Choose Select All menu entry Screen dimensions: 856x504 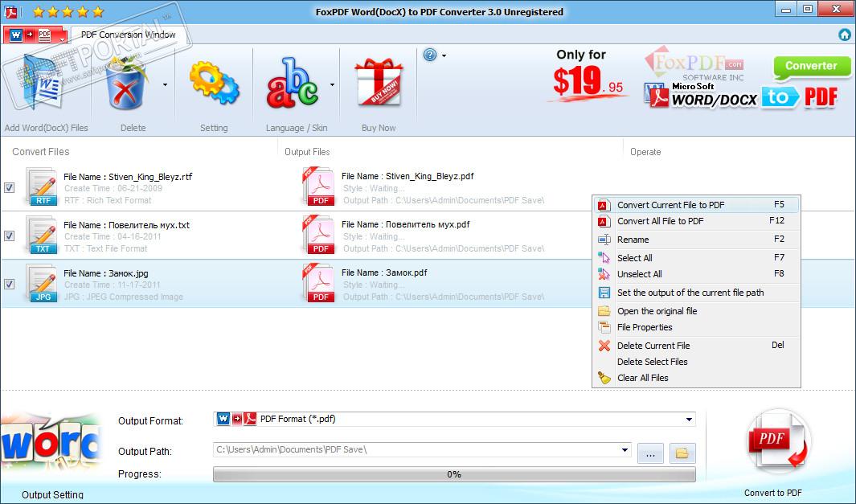click(696, 258)
